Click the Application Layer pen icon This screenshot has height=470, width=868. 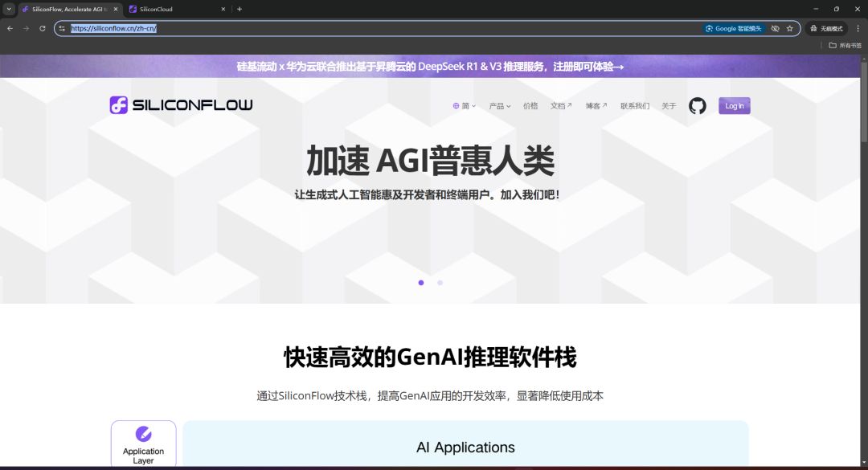click(x=143, y=434)
